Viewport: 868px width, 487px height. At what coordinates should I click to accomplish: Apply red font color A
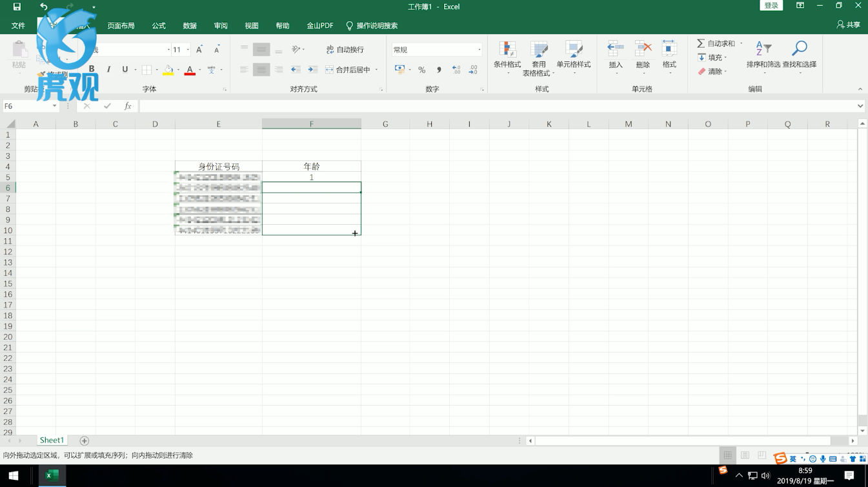click(190, 70)
